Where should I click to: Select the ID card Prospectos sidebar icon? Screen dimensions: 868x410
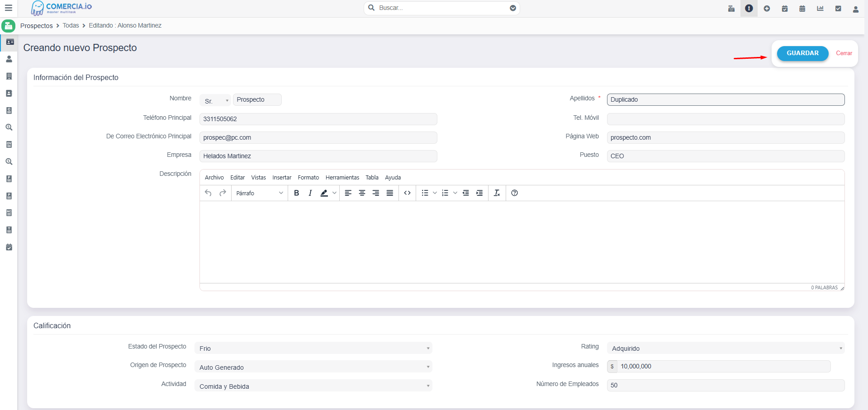tap(9, 42)
